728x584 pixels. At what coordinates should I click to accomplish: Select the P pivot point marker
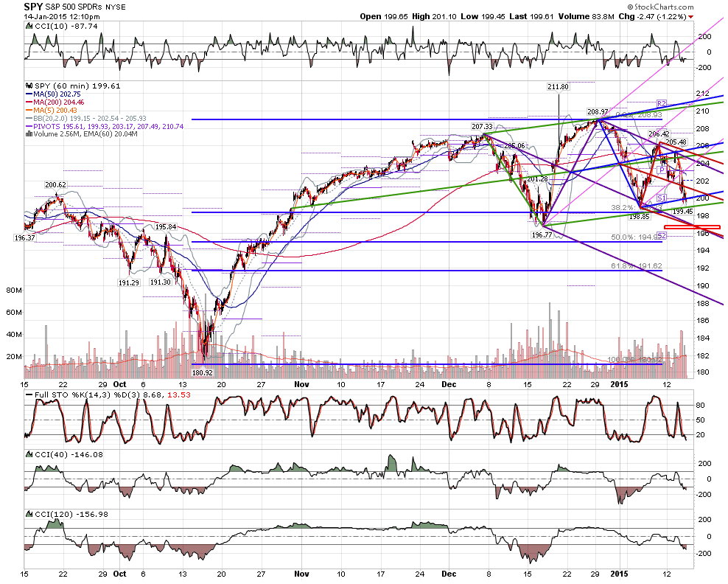coord(662,170)
